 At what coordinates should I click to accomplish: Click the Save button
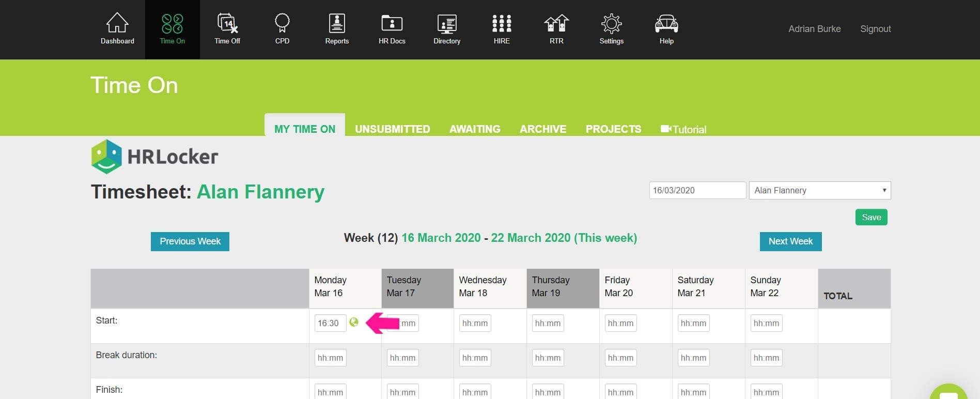[872, 217]
